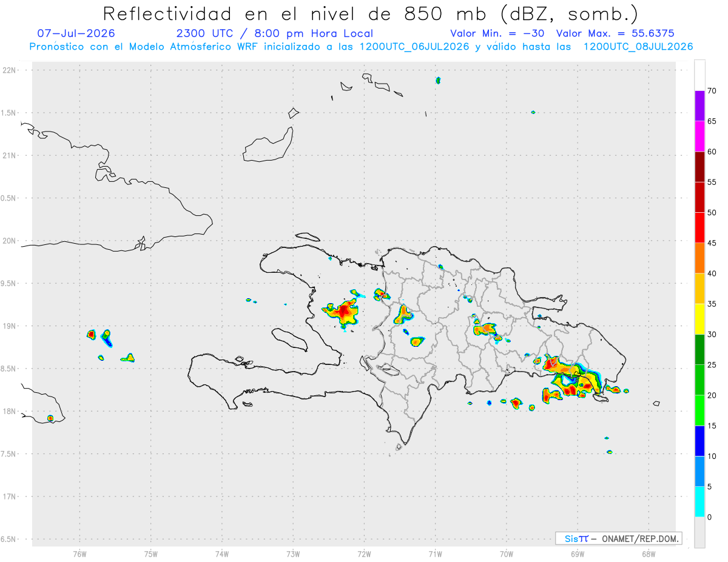Click the '70W' longitude label
This screenshot has height=562, width=728.
[x=507, y=554]
